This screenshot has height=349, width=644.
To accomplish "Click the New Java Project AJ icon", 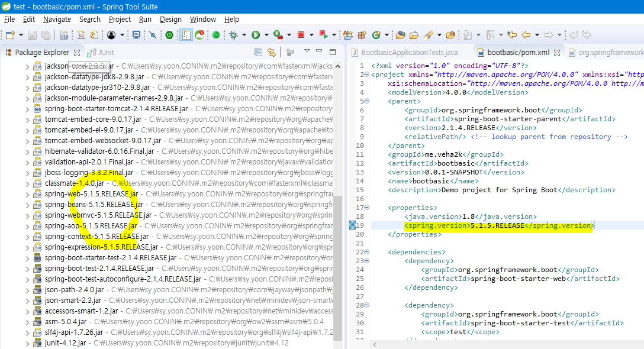I will click(x=348, y=35).
